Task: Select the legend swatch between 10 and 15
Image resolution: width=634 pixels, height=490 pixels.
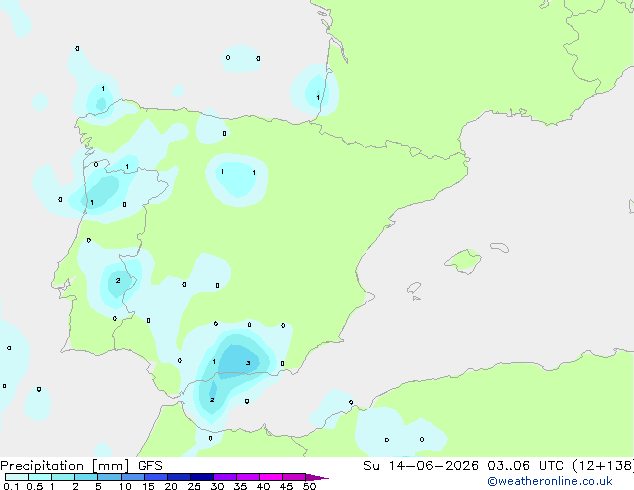Action: (132, 477)
